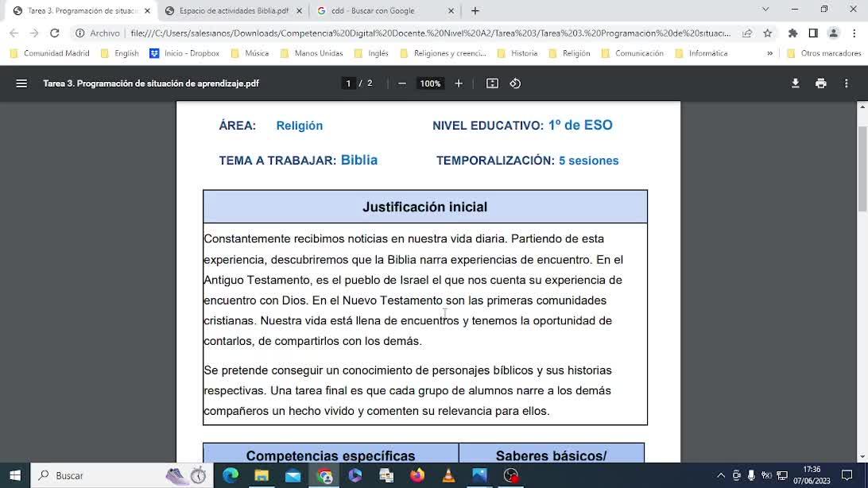
Task: Open the Manos Unidas bookmark folder
Action: (312, 53)
